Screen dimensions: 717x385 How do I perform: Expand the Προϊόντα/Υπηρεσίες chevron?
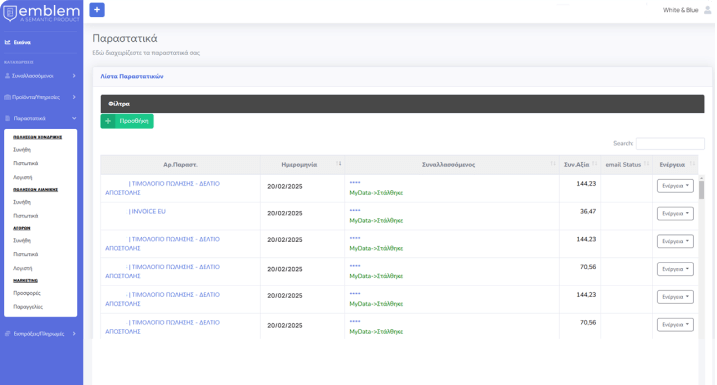74,97
